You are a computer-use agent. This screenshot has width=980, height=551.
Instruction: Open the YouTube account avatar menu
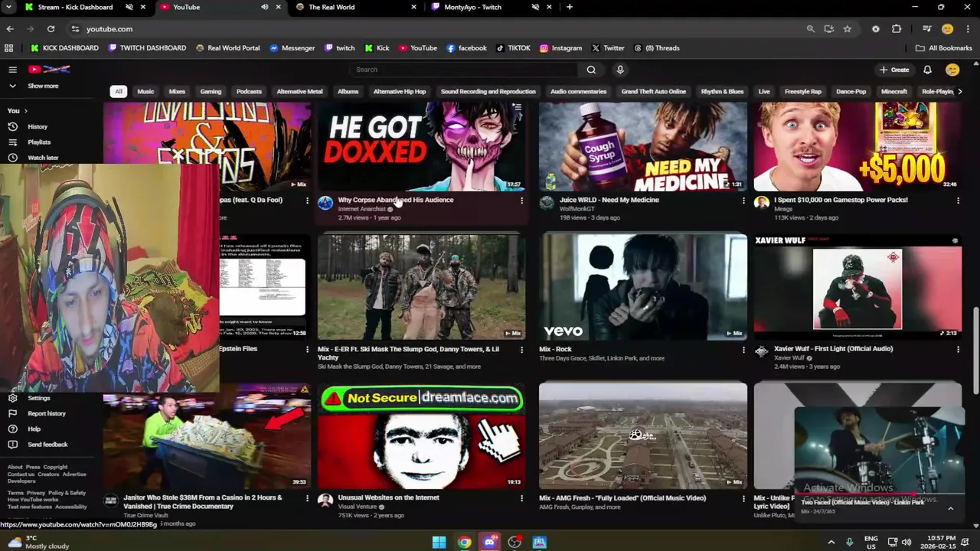952,70
